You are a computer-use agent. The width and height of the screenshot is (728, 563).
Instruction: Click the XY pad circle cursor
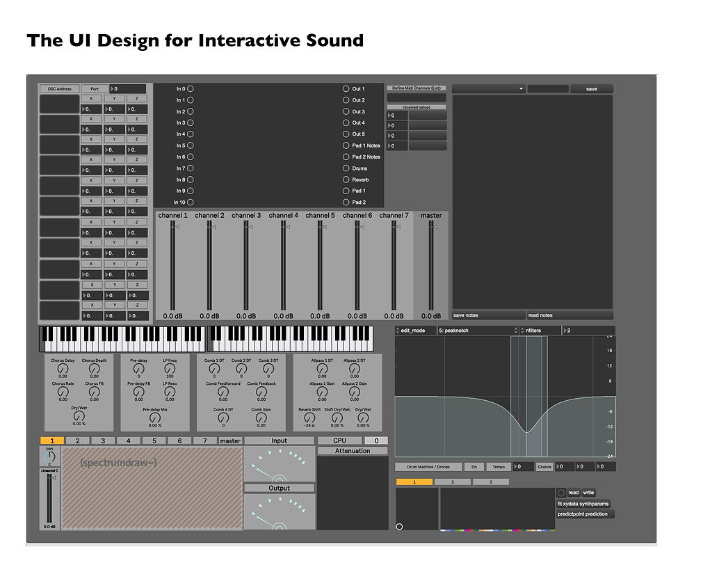[399, 526]
